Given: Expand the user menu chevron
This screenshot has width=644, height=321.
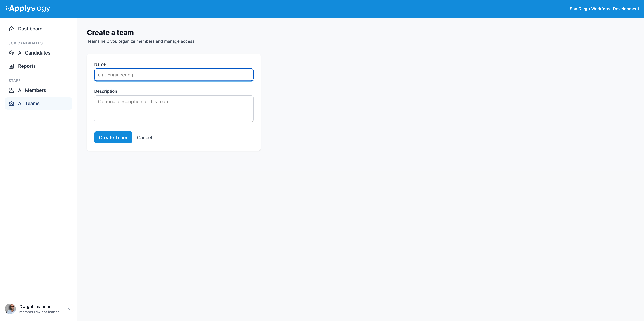Looking at the screenshot, I should pos(70,309).
